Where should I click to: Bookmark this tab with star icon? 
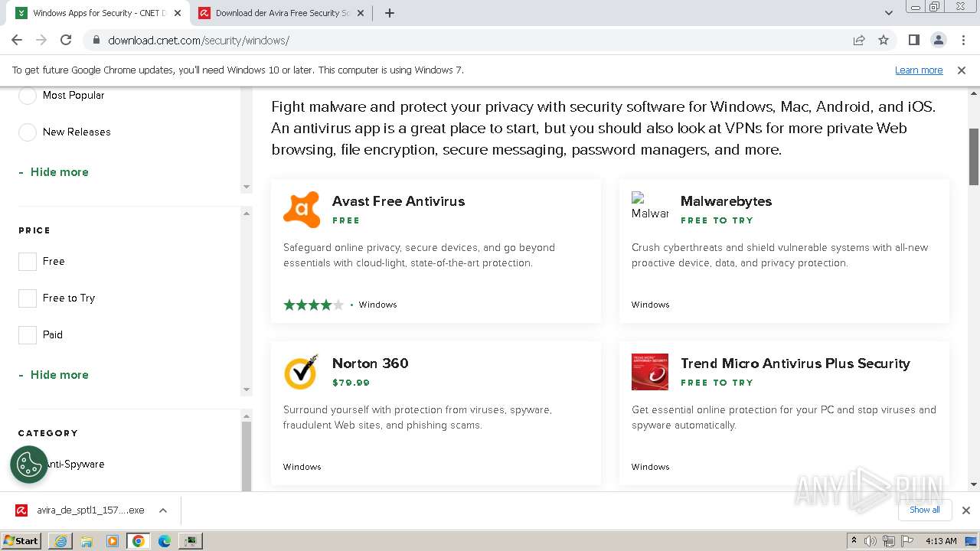(x=884, y=40)
